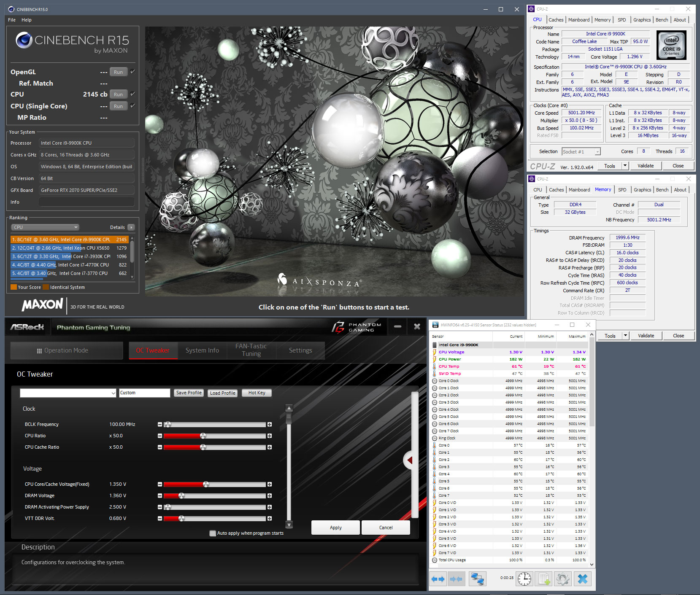
Task: Toggle the OpenGL test checkmark in Cinebench
Action: [132, 72]
